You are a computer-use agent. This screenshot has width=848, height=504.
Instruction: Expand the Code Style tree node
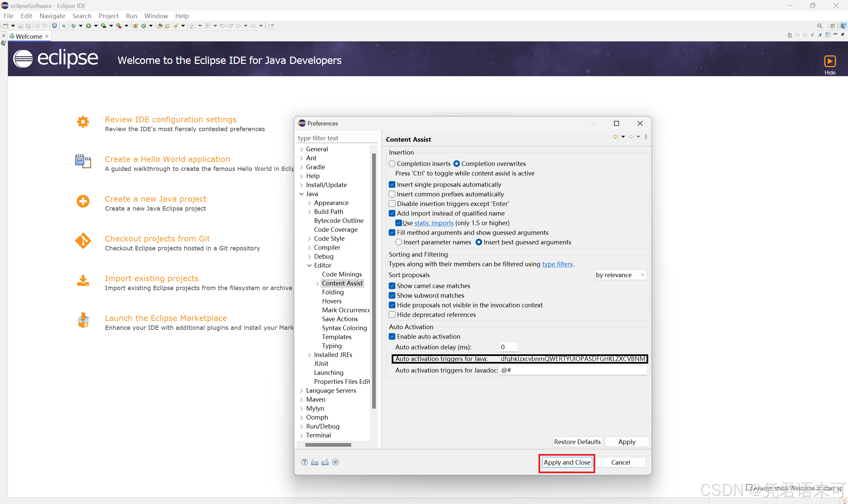(x=309, y=239)
